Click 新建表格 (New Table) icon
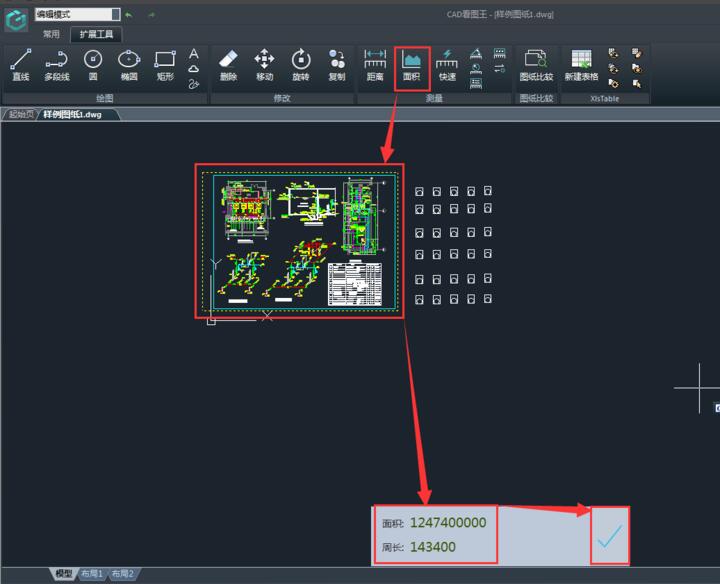Viewport: 720px width, 584px height. point(581,65)
